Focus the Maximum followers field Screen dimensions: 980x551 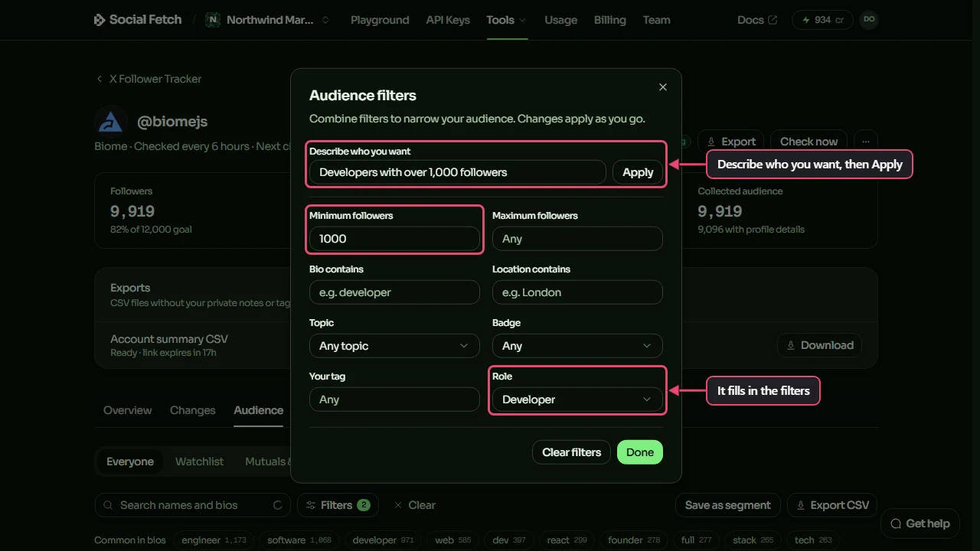[x=577, y=239]
